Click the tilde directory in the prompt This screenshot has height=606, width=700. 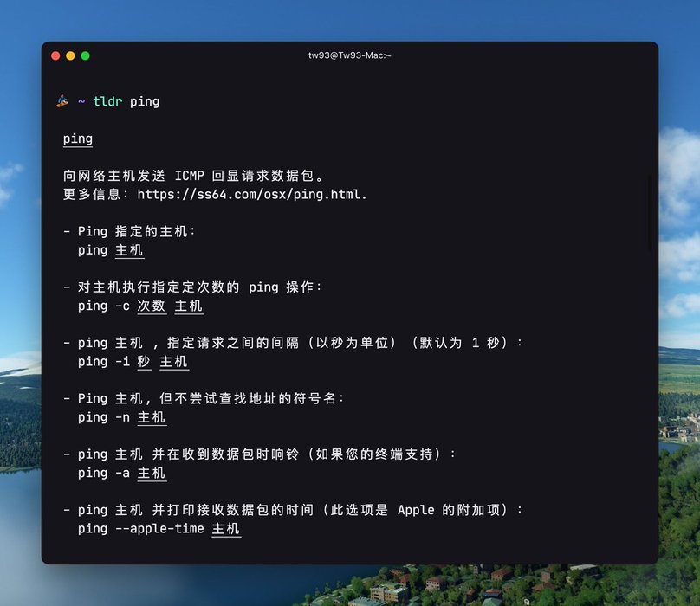(81, 101)
